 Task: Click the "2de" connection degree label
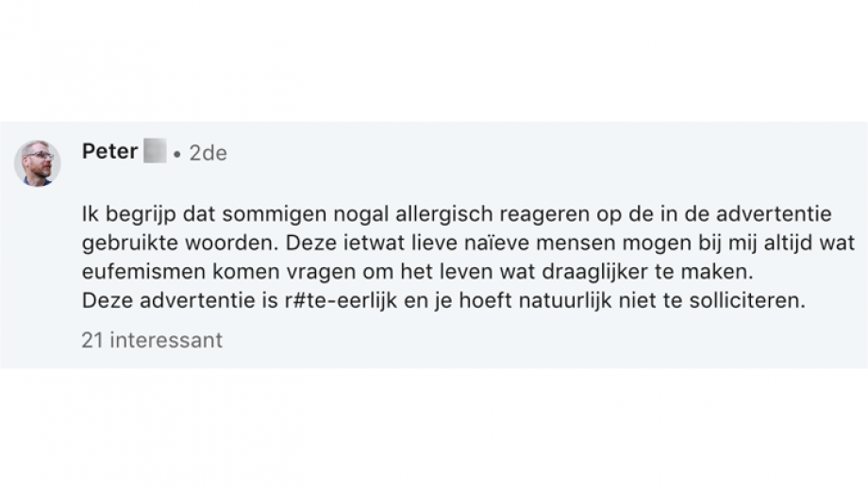tap(209, 153)
